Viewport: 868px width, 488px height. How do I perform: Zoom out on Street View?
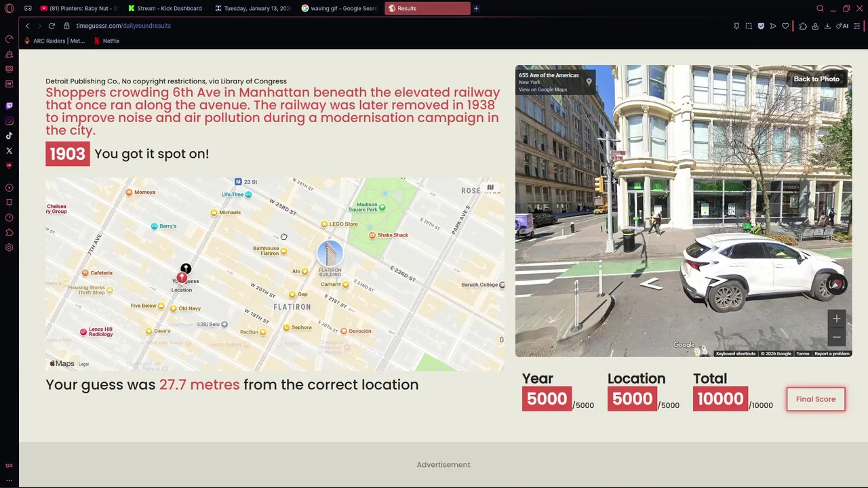(837, 337)
